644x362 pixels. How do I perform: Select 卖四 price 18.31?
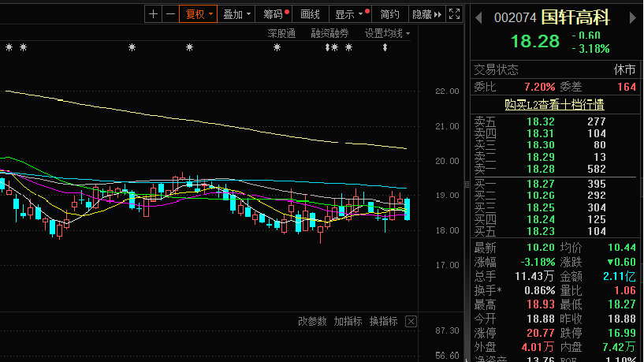541,133
